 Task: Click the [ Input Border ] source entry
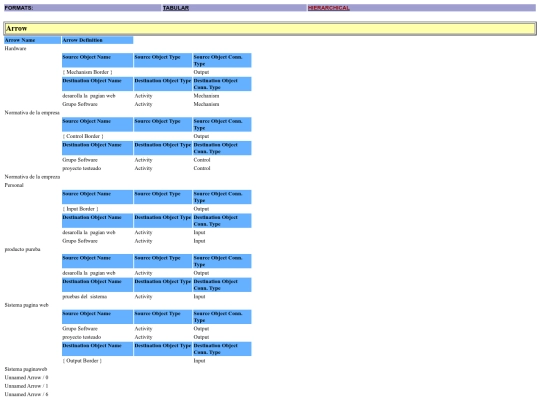pos(80,209)
